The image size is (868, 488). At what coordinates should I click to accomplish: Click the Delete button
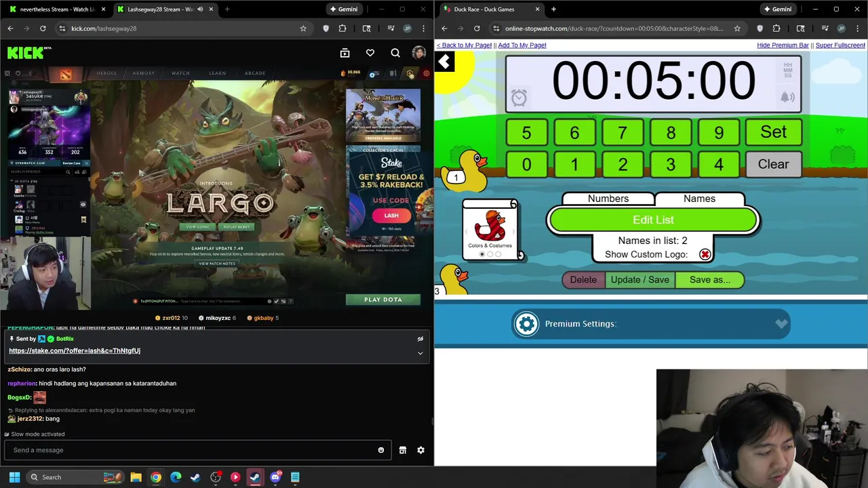click(583, 280)
